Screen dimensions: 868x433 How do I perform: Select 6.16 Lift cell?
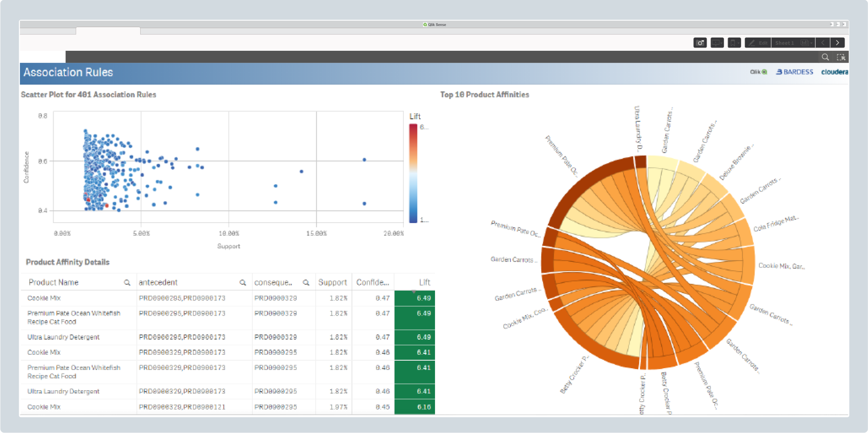[415, 407]
